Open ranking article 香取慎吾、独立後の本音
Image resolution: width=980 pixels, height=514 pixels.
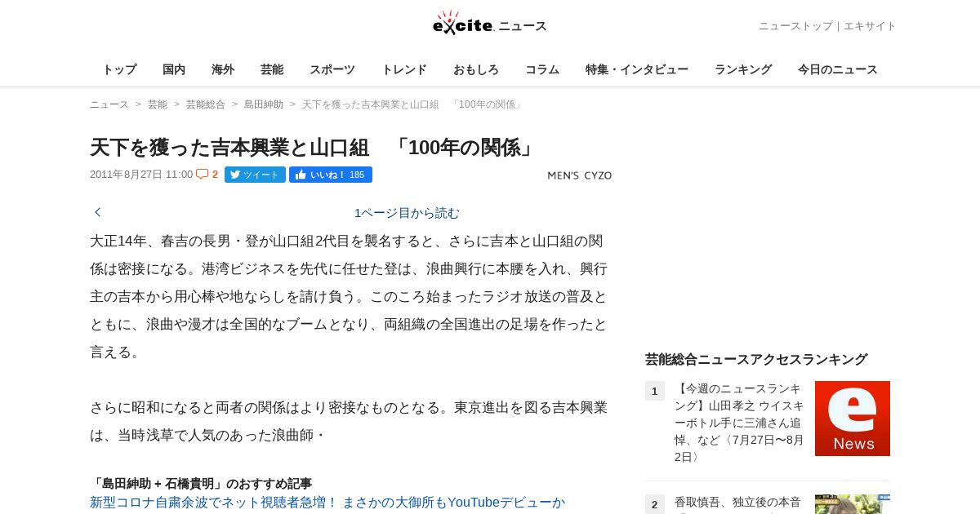click(x=737, y=503)
